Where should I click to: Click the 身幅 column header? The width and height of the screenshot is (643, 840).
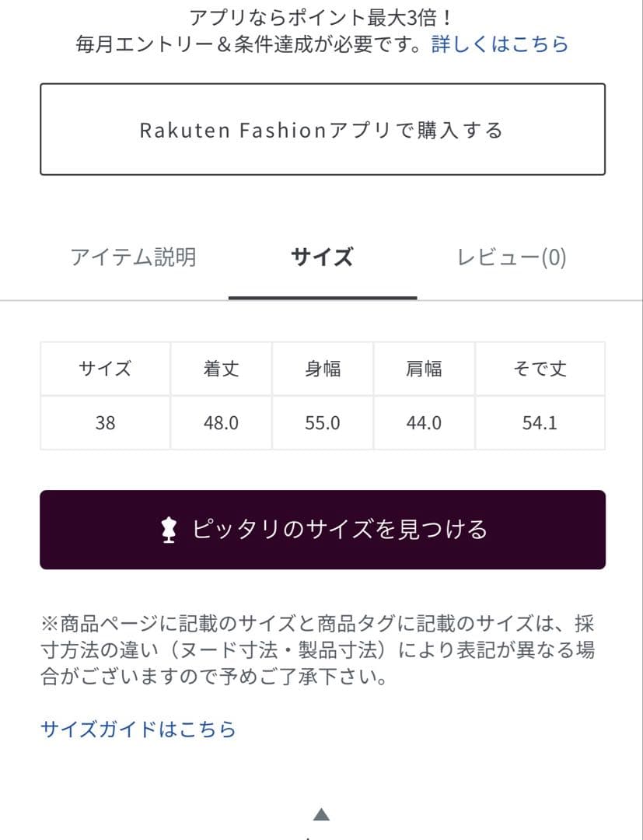(x=322, y=369)
